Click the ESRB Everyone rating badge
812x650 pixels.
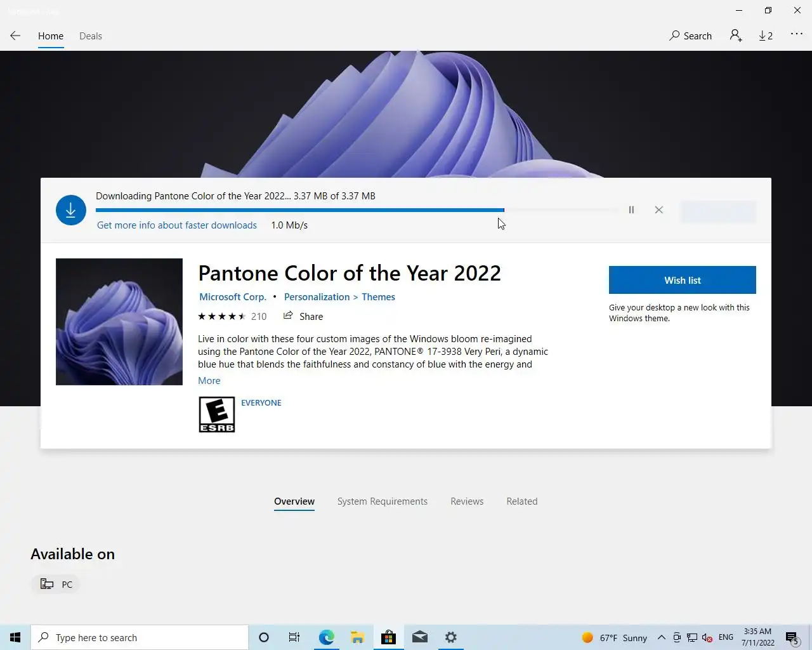click(x=217, y=415)
